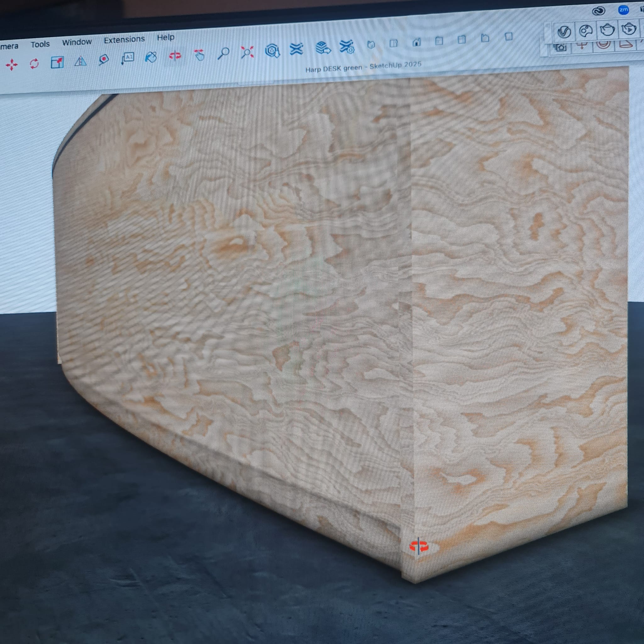Open the Extensions menu
Image resolution: width=644 pixels, height=644 pixels.
(124, 40)
